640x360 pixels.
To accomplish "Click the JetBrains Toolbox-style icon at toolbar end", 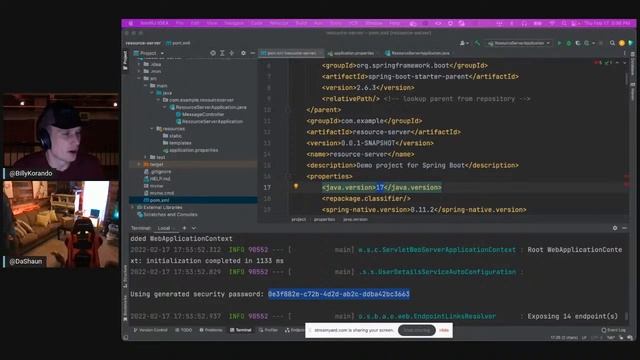I will click(x=631, y=43).
